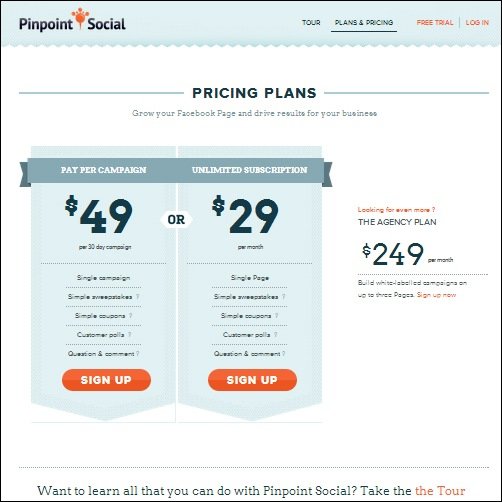The image size is (502, 502).
Task: Show help for Pay Per Campaign customer polls
Action: tap(129, 335)
